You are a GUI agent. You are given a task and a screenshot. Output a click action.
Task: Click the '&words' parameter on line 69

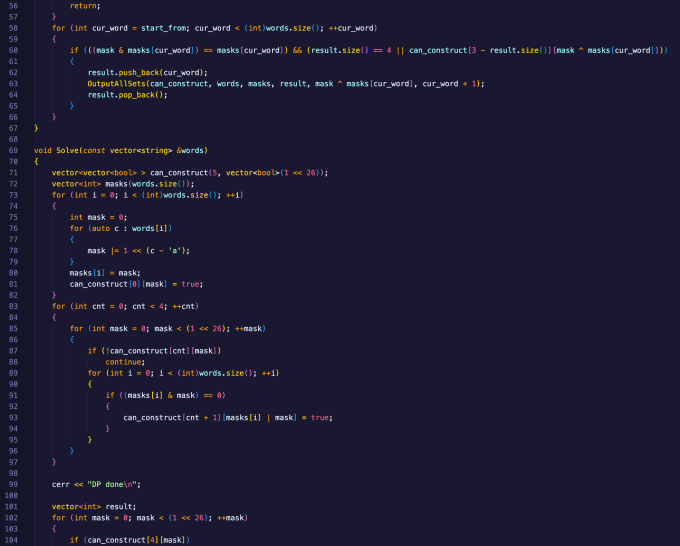tap(190, 150)
